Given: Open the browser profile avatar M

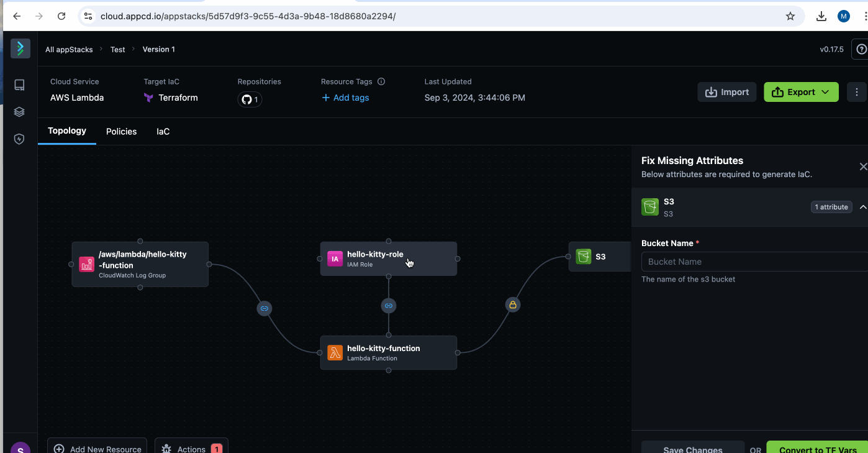Looking at the screenshot, I should [x=844, y=16].
